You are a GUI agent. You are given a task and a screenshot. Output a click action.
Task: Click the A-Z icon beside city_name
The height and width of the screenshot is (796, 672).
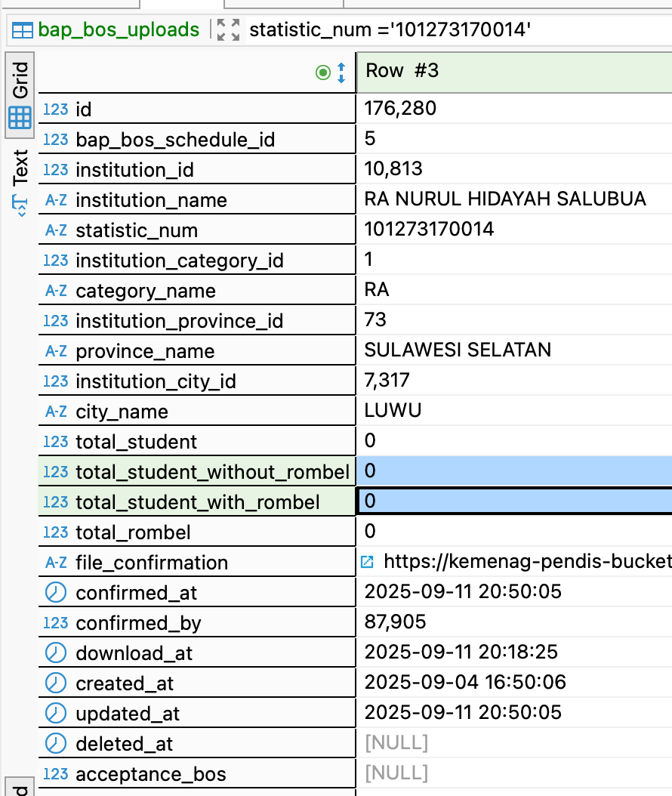point(56,412)
